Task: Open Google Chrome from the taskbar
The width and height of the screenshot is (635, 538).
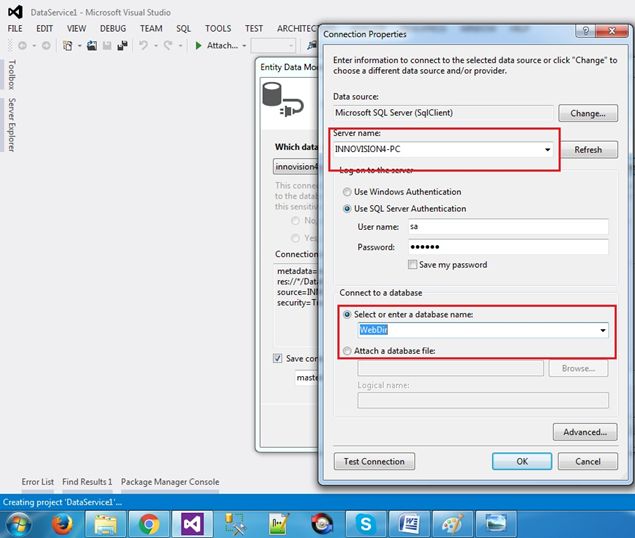Action: click(x=149, y=524)
